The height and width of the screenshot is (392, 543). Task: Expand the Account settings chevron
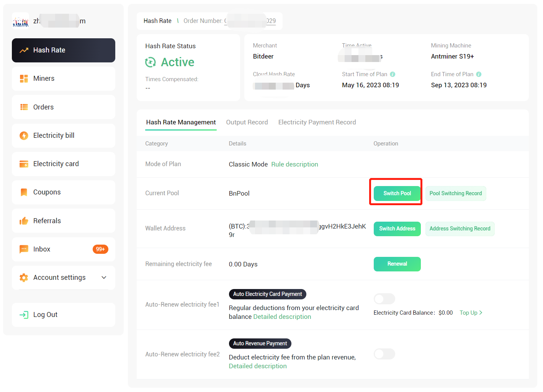[x=104, y=277]
